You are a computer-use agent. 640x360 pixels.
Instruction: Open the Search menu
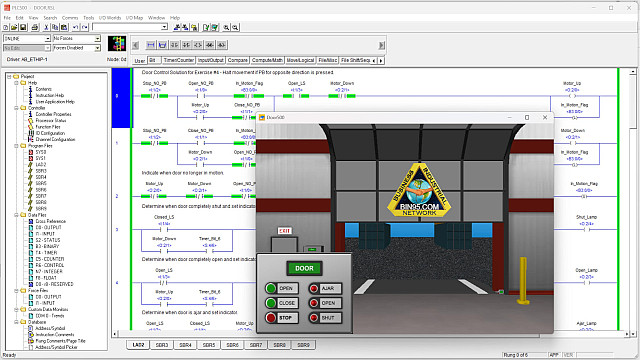pyautogui.click(x=50, y=18)
